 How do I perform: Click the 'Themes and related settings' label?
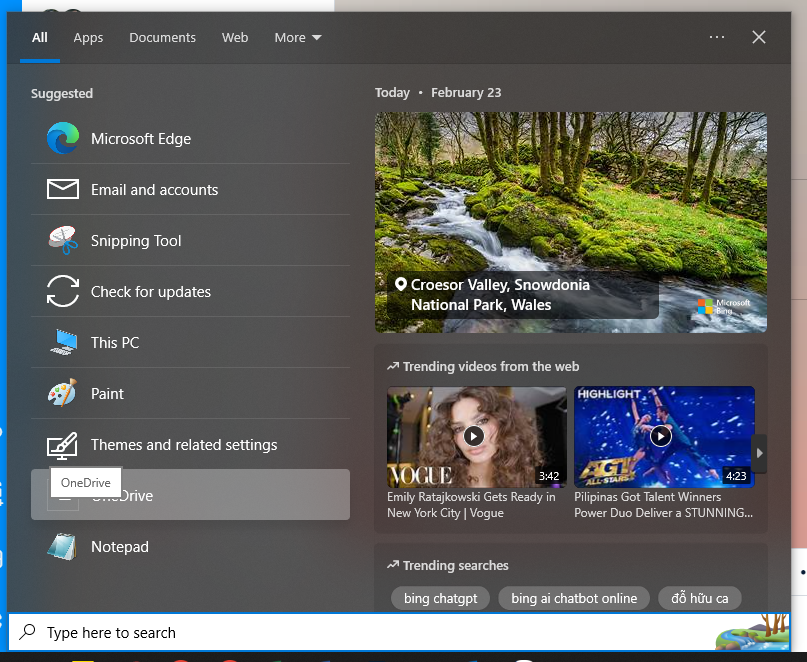(184, 444)
